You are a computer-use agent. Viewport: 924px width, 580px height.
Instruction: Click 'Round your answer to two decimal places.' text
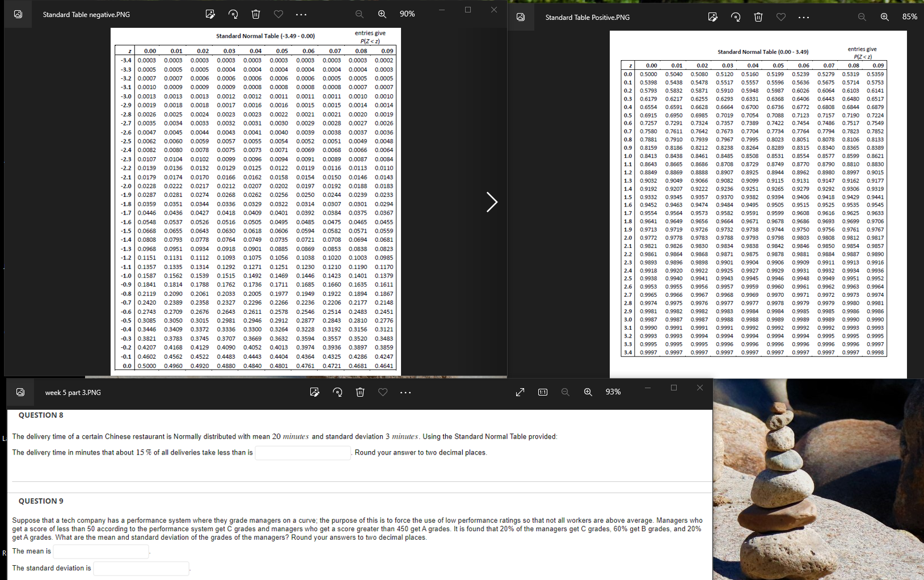421,453
